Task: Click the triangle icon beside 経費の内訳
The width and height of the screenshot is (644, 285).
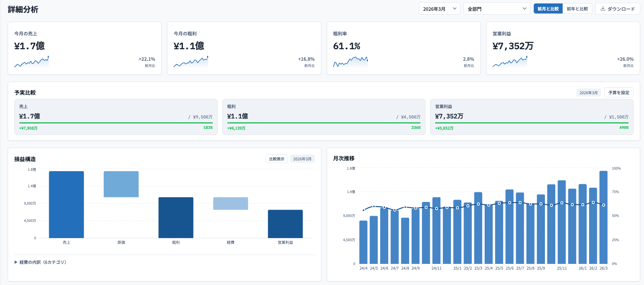Action: (16, 262)
